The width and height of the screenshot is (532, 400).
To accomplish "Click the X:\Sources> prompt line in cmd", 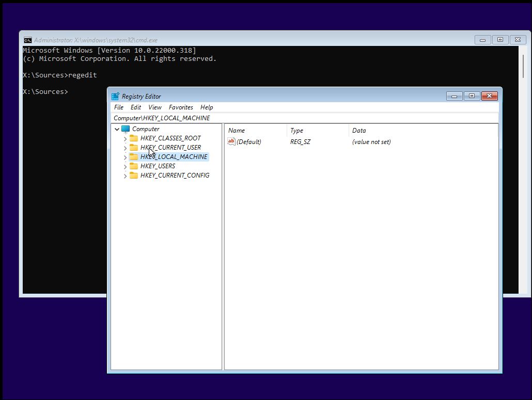I will pyautogui.click(x=45, y=91).
